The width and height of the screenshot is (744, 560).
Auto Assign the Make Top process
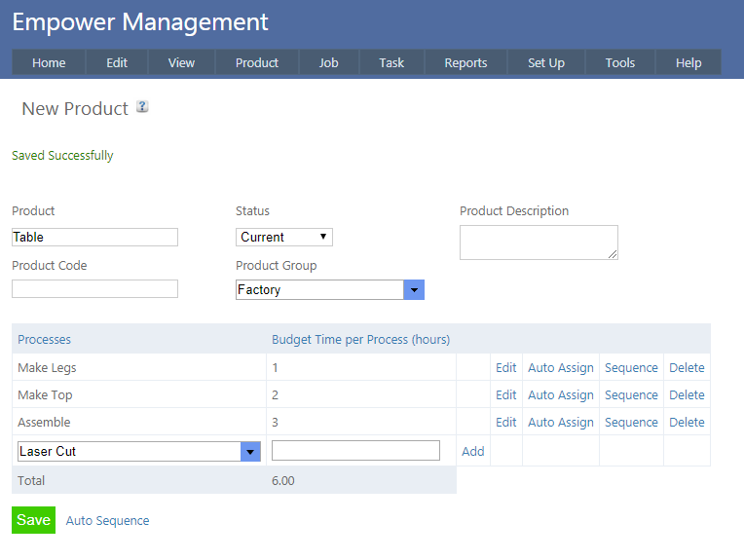click(560, 395)
